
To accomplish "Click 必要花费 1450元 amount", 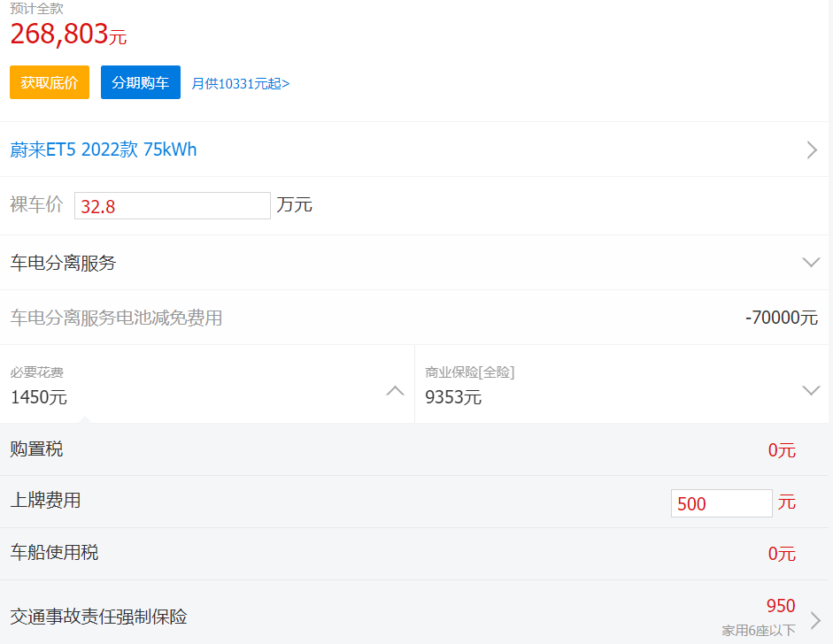I will click(x=39, y=397).
